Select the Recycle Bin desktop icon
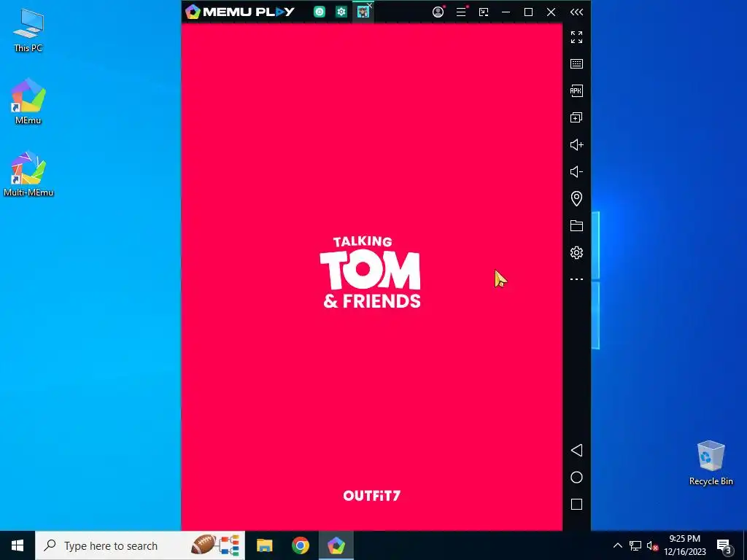This screenshot has height=560, width=747. tap(711, 463)
